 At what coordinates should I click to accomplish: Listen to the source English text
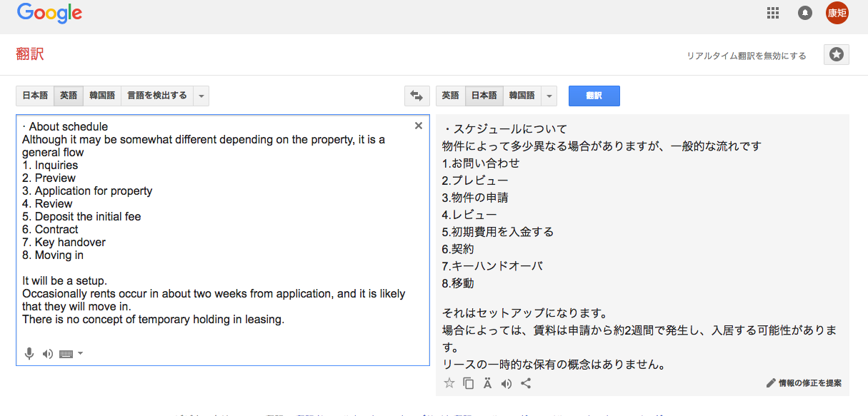(48, 353)
